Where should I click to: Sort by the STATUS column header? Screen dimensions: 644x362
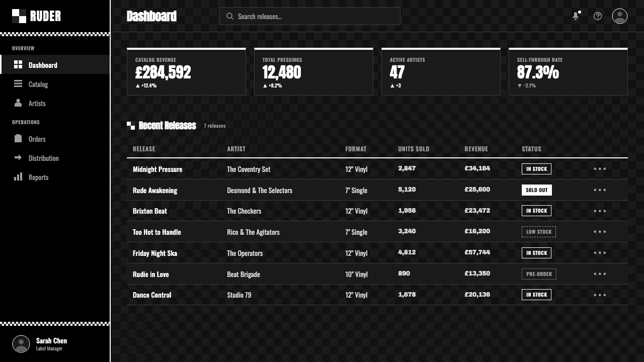(531, 149)
